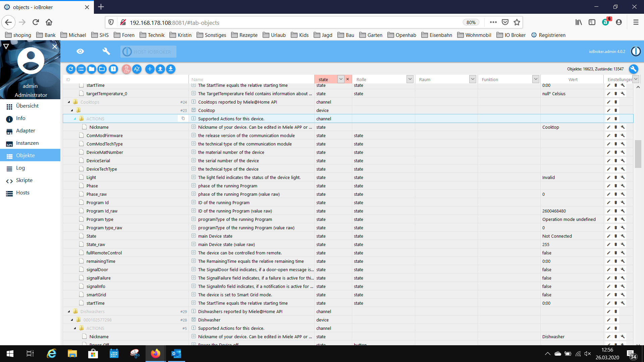
Task: Go to Übersicht in sidebar
Action: (x=30, y=106)
